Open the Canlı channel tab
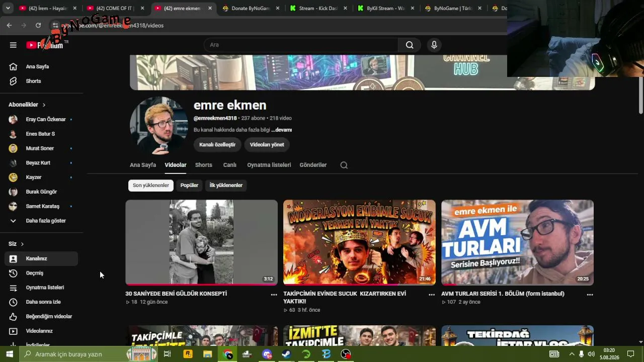The height and width of the screenshot is (362, 644). click(x=230, y=165)
